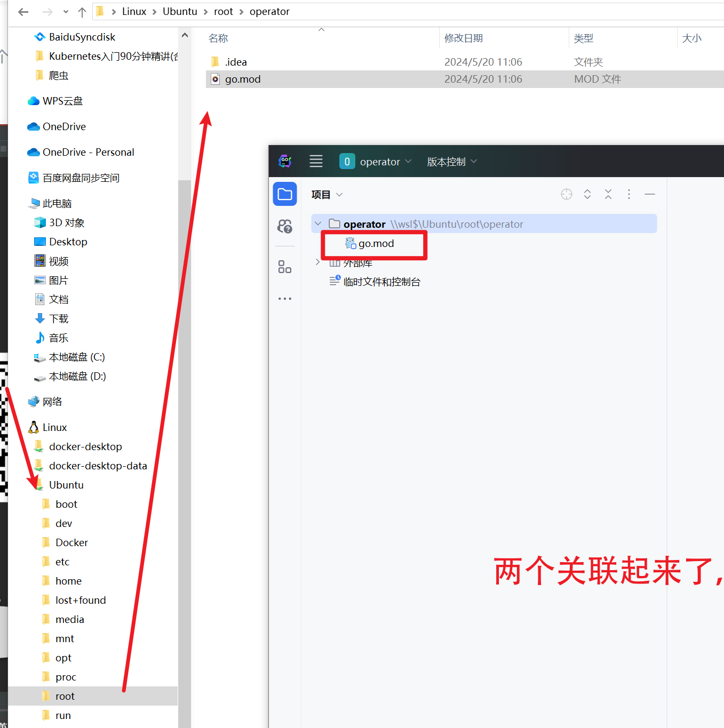Open the 爬虫 folder in sidebar

click(x=51, y=75)
